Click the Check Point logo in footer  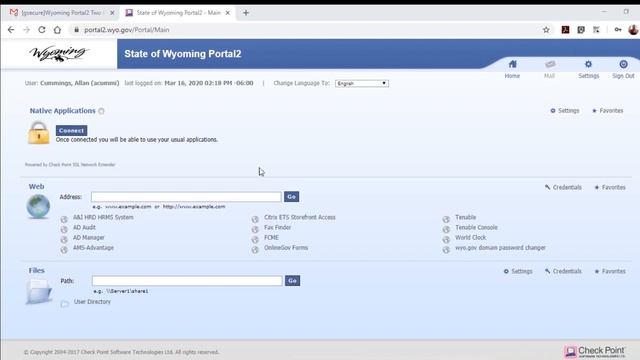click(595, 351)
